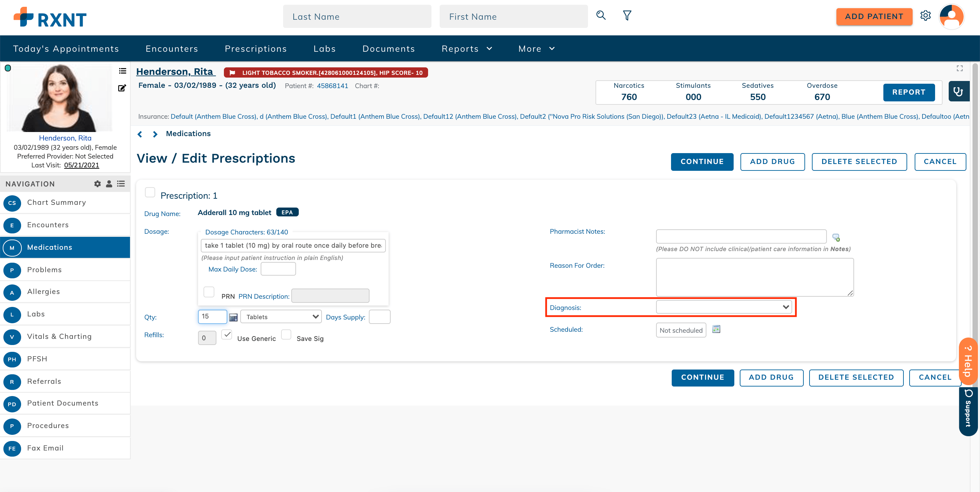Click the stethoscope icon beside Report

(958, 92)
